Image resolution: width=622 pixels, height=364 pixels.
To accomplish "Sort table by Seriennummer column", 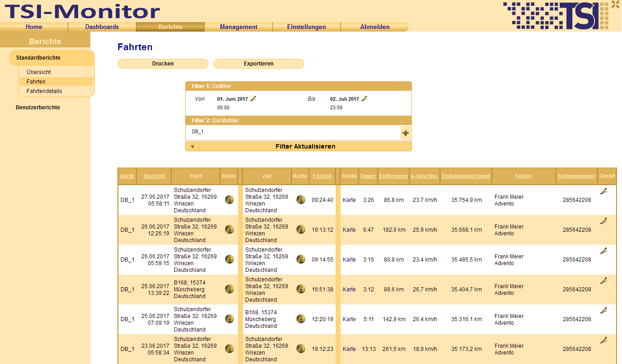I will click(577, 176).
